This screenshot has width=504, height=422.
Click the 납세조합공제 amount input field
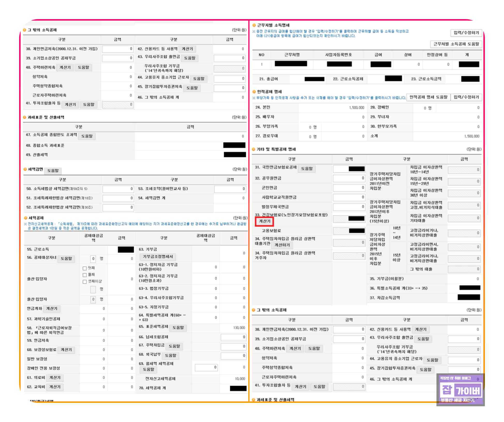coord(233,337)
